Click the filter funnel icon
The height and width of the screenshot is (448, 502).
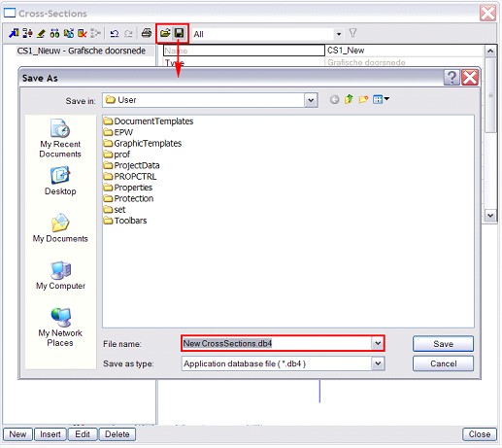pos(352,33)
